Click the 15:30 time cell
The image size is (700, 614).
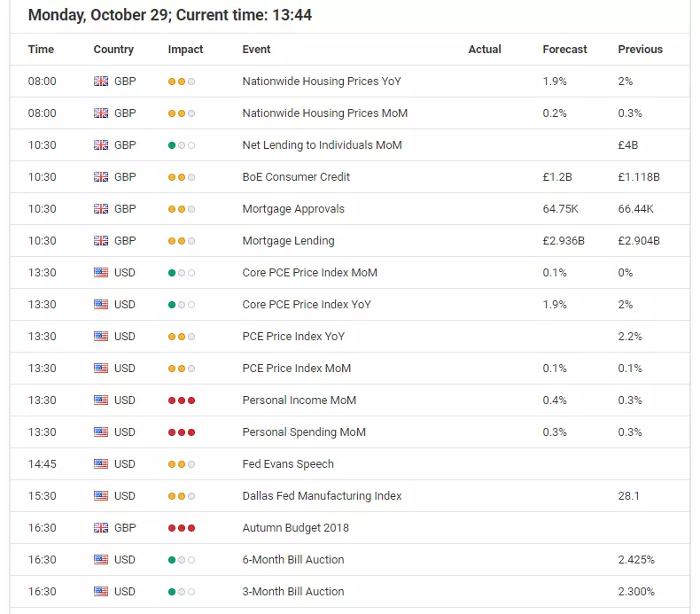[42, 495]
